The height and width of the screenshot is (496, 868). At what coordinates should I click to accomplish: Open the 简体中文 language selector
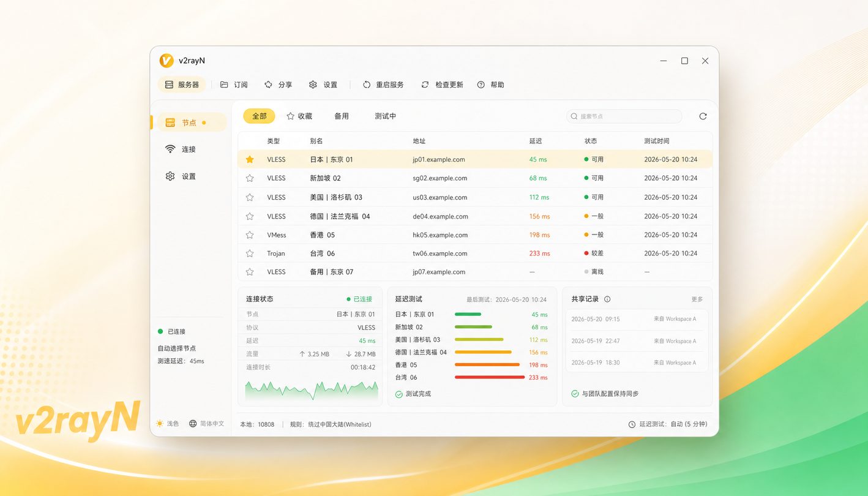[206, 424]
